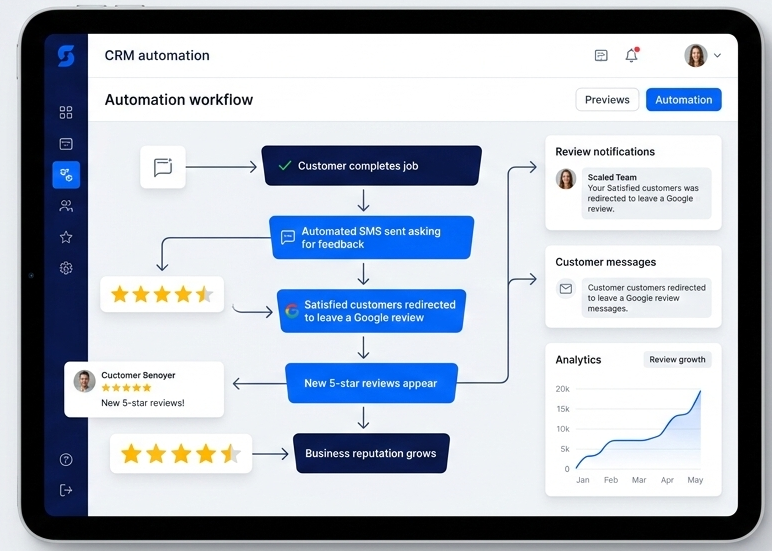772x551 pixels.
Task: Select the Automated SMS sent step
Action: pos(371,238)
